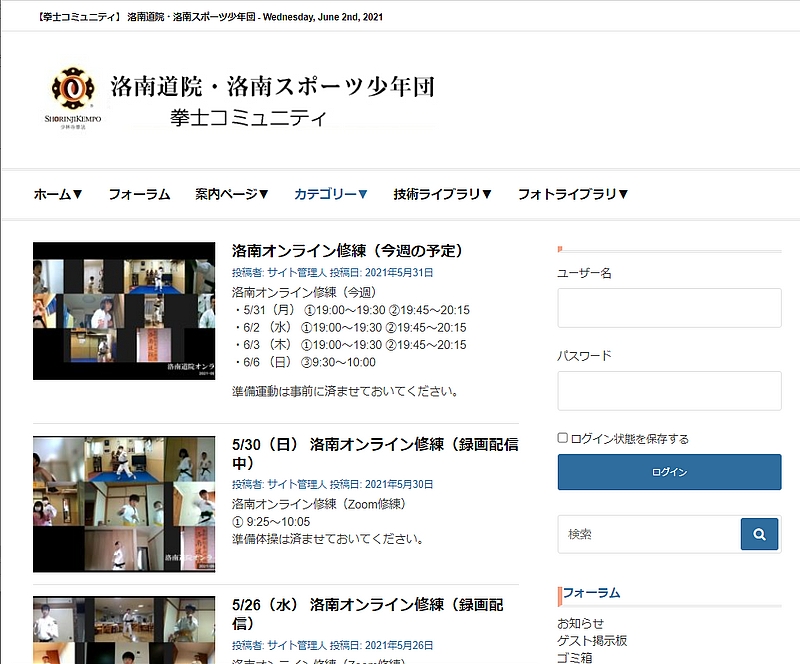The image size is (800, 664).
Task: Click the blue ログイン button
Action: click(669, 472)
